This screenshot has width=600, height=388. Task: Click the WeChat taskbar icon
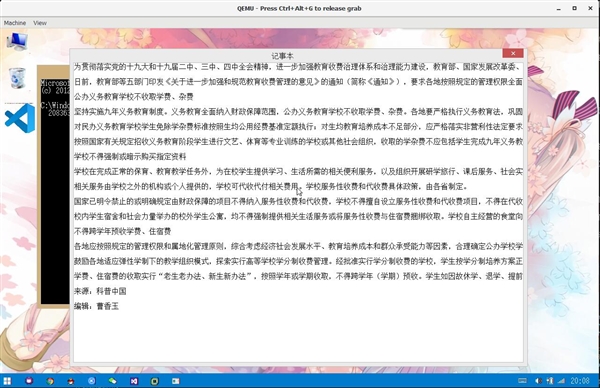112,381
